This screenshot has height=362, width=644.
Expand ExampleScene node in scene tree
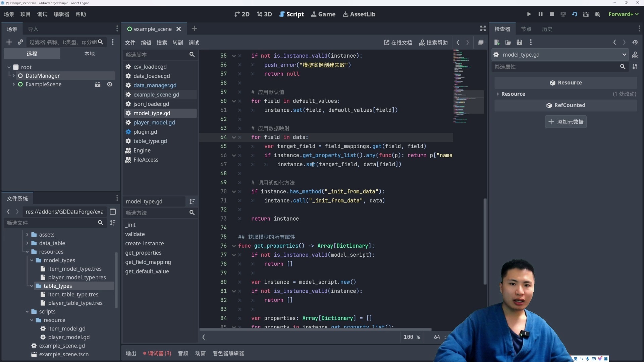pos(13,84)
